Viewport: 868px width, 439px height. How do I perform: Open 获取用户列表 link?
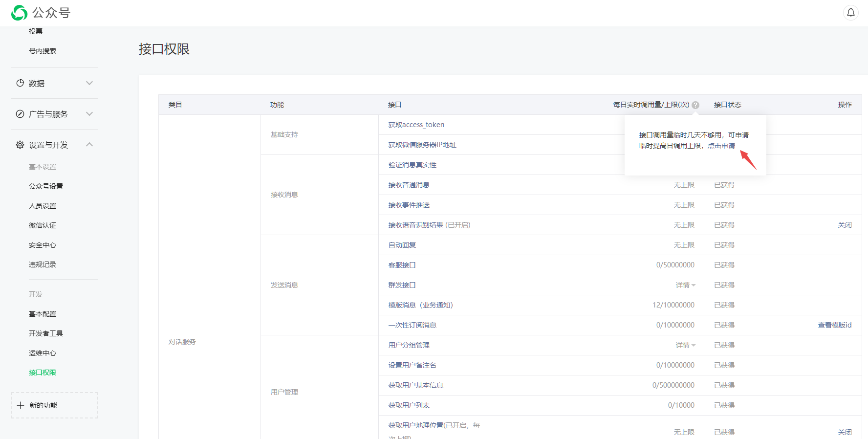click(x=409, y=405)
